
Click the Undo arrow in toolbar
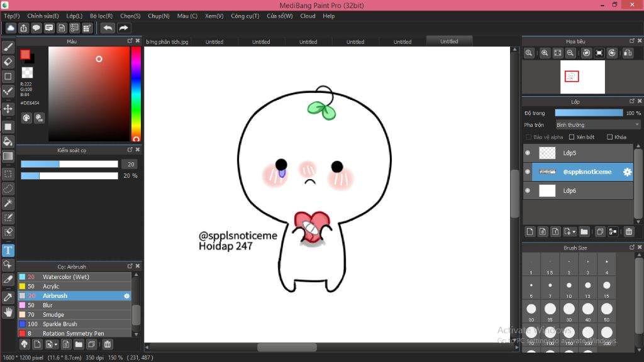(108, 28)
